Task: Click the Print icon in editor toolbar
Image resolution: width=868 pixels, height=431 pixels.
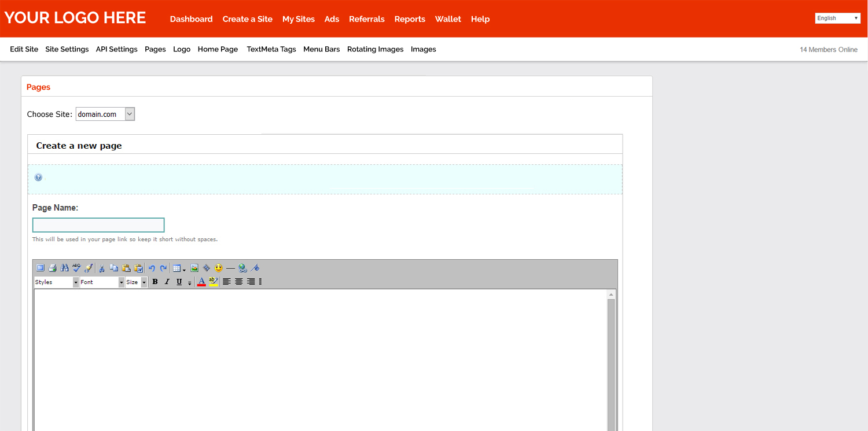Action: pos(52,268)
